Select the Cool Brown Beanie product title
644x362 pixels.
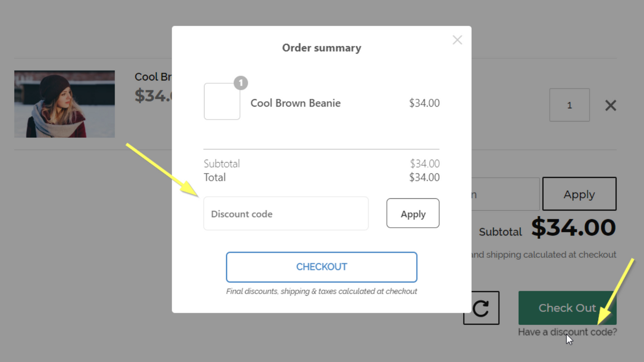point(295,103)
